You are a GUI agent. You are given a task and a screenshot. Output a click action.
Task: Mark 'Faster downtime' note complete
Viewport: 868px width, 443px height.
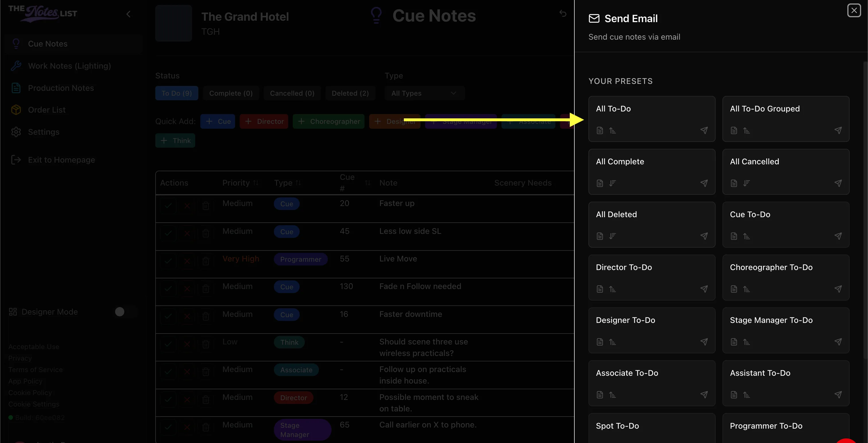coord(168,316)
